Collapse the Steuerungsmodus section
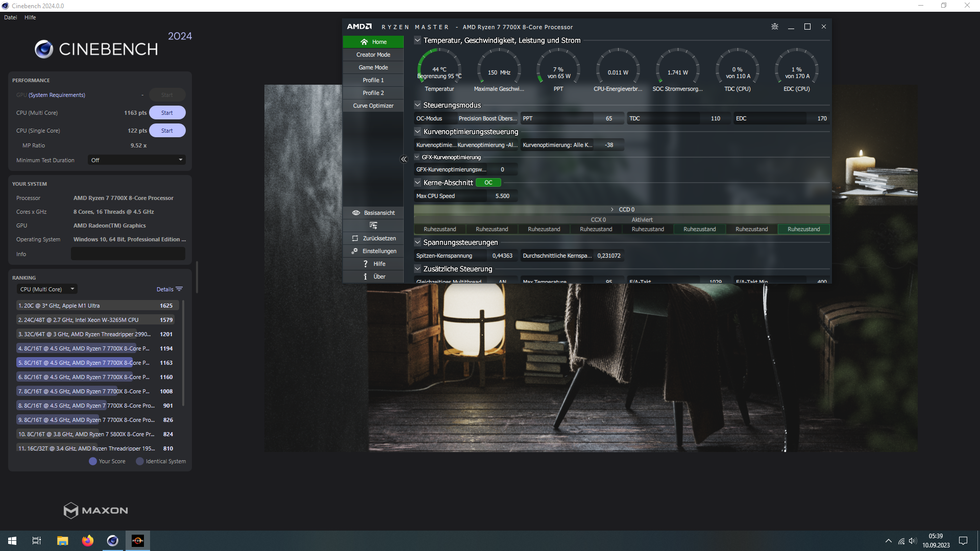This screenshot has width=980, height=551. [418, 105]
